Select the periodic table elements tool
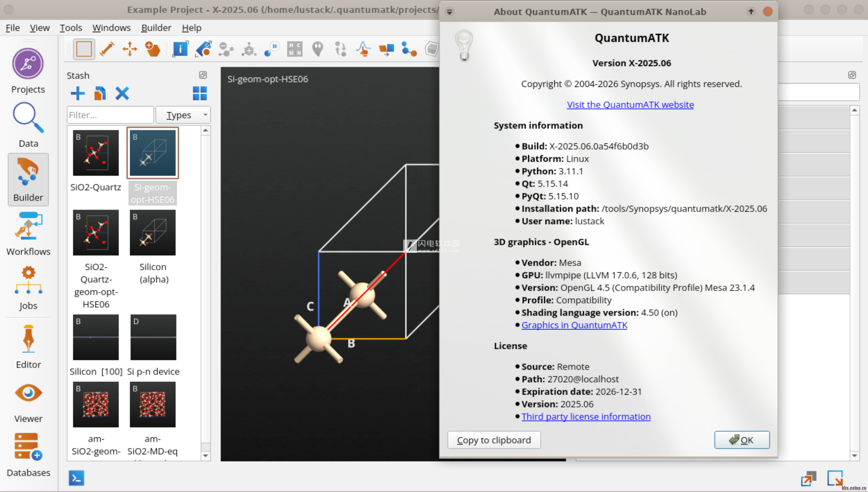868x492 pixels. click(294, 49)
